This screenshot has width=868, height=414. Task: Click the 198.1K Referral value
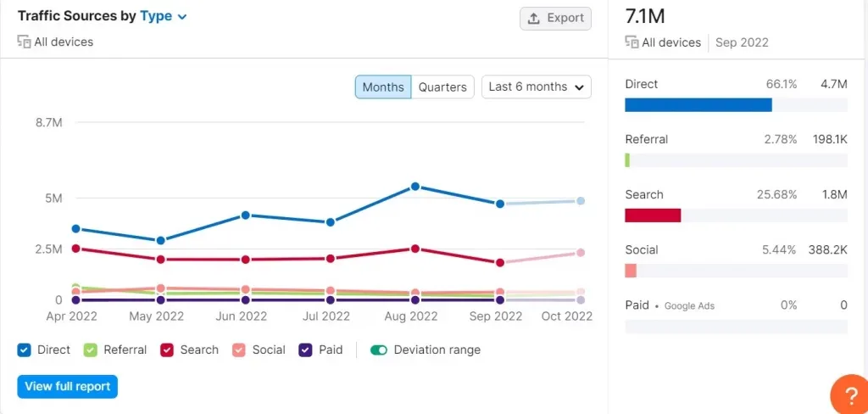pos(831,139)
